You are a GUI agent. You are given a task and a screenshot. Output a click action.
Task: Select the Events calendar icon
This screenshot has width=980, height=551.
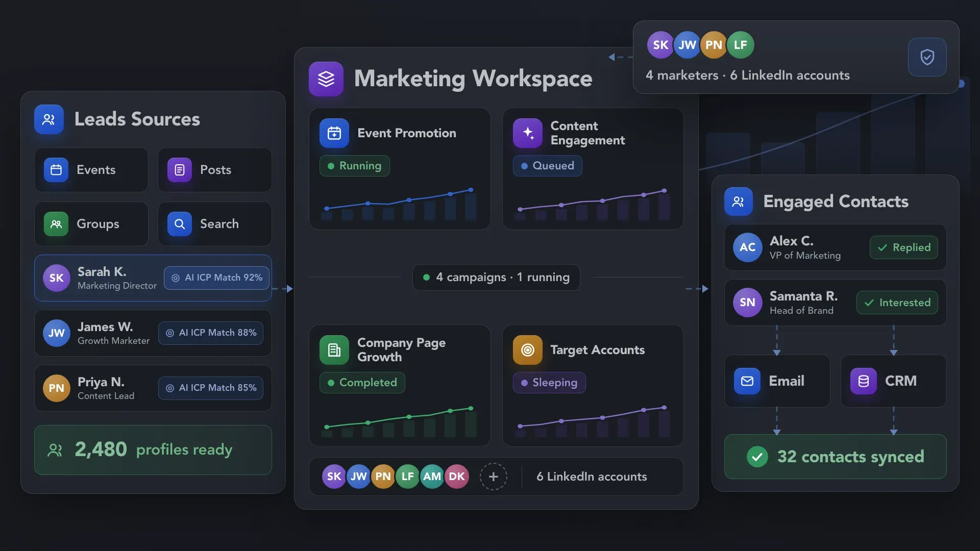pos(56,170)
